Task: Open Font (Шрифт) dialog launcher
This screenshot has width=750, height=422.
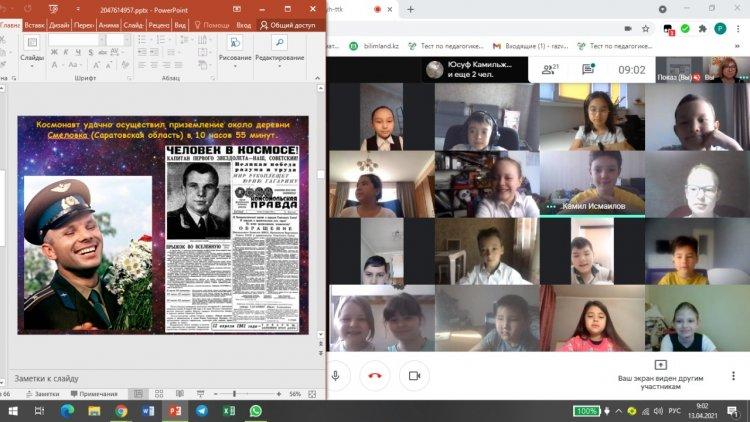Action: [x=129, y=78]
